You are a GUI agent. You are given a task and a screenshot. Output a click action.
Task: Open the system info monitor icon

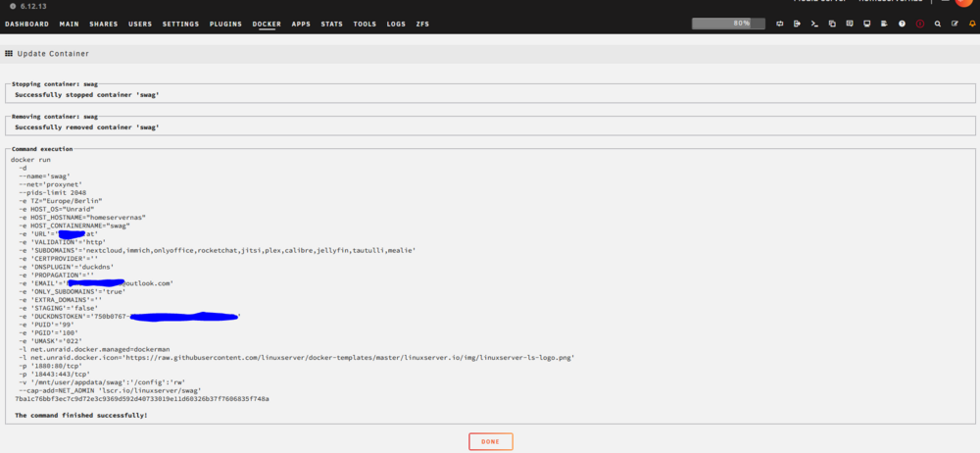coord(867,24)
